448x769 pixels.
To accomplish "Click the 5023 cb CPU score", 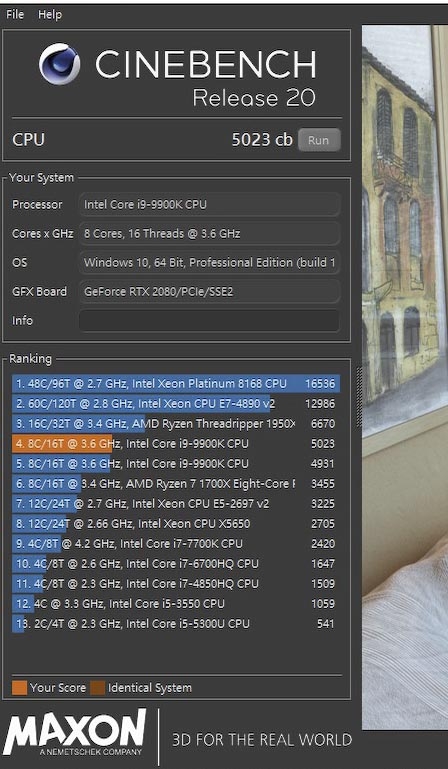I will point(262,140).
